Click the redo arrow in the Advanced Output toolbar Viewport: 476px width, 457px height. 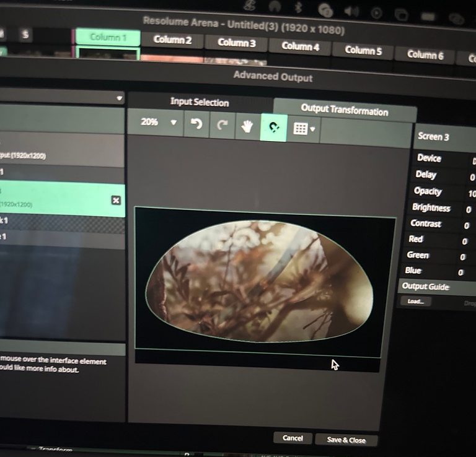click(223, 124)
